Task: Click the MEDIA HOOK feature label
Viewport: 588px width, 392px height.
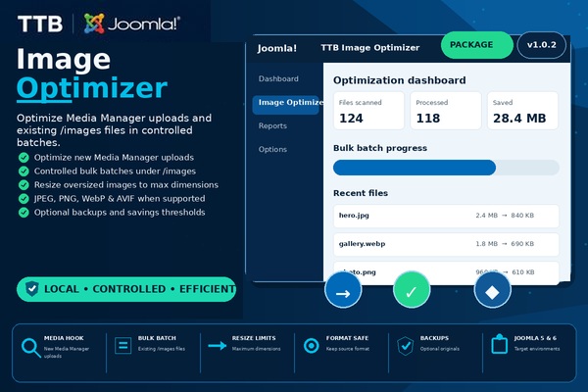Action: (x=64, y=338)
